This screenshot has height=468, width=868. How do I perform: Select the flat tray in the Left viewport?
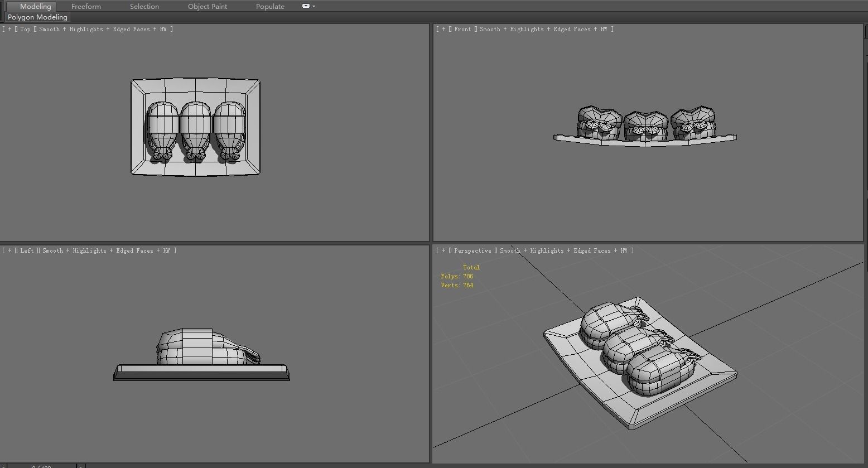201,373
